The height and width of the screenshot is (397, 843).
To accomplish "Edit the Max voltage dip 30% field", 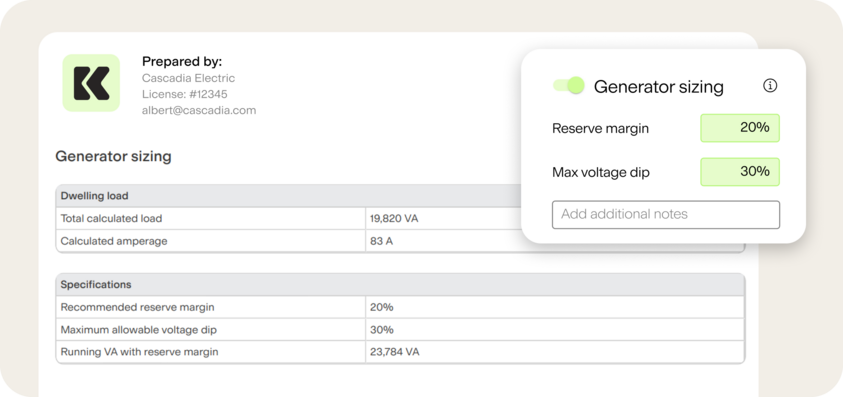I will tap(740, 172).
